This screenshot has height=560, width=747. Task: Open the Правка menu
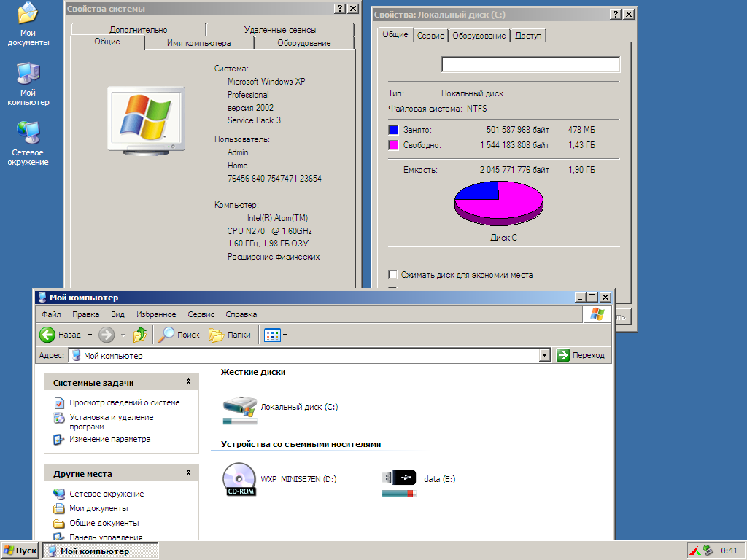click(x=86, y=314)
